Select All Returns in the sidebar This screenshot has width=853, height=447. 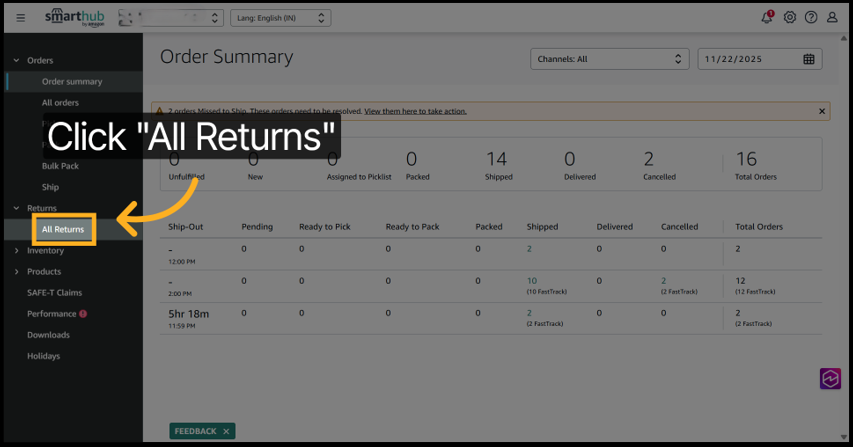pyautogui.click(x=63, y=230)
